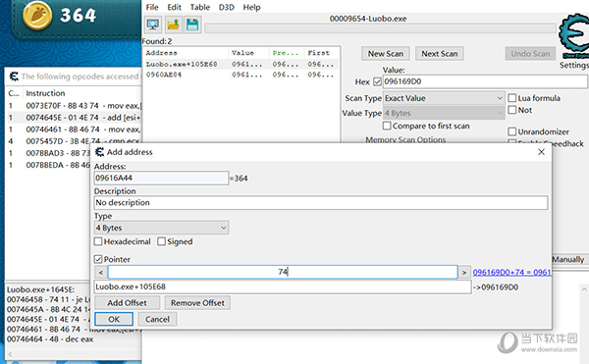Open the Value Type dropdown
The width and height of the screenshot is (589, 364).
(x=444, y=113)
